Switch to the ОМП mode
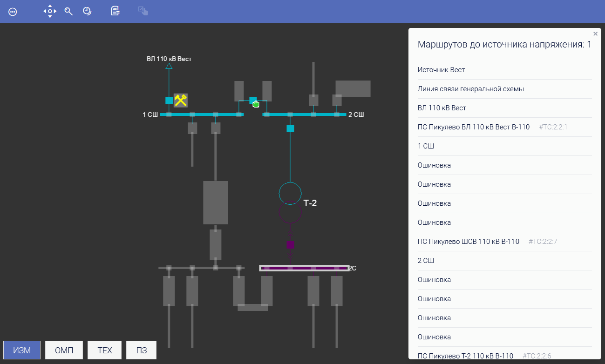The width and height of the screenshot is (605, 364). tap(64, 350)
